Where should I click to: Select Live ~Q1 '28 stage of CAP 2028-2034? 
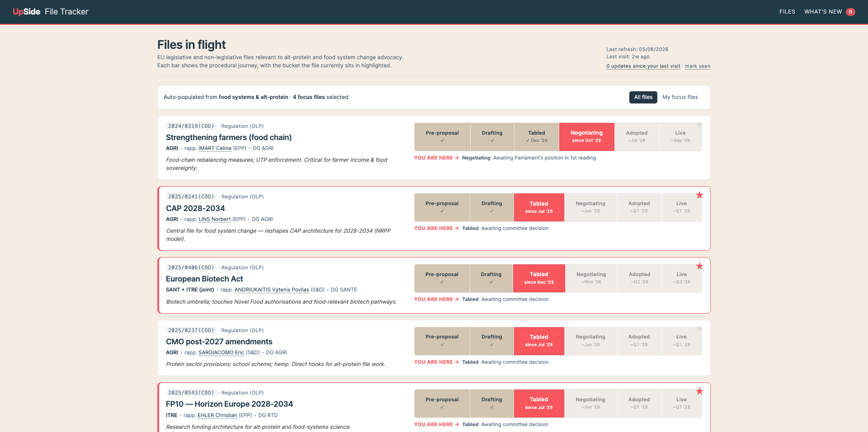681,207
